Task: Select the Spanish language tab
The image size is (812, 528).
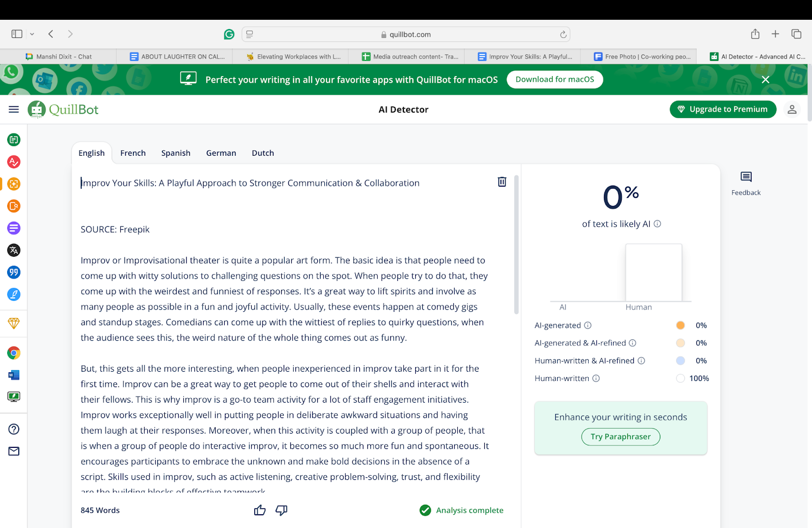Action: (176, 153)
